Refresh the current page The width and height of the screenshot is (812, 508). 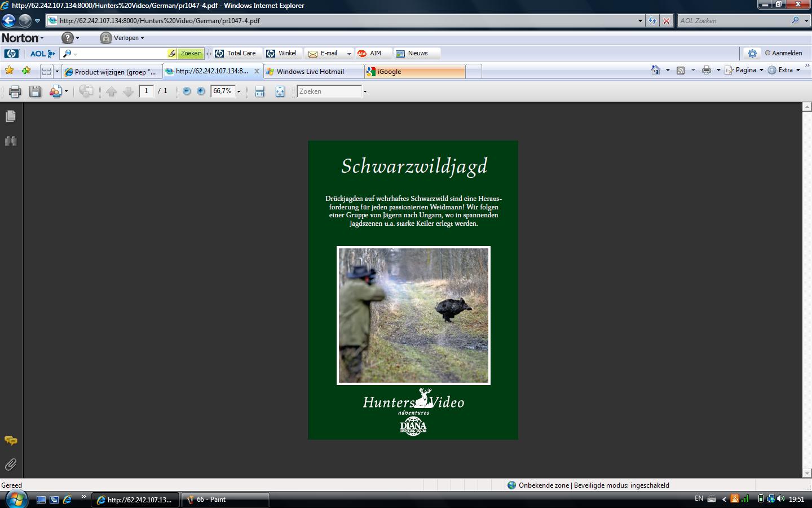pyautogui.click(x=652, y=20)
